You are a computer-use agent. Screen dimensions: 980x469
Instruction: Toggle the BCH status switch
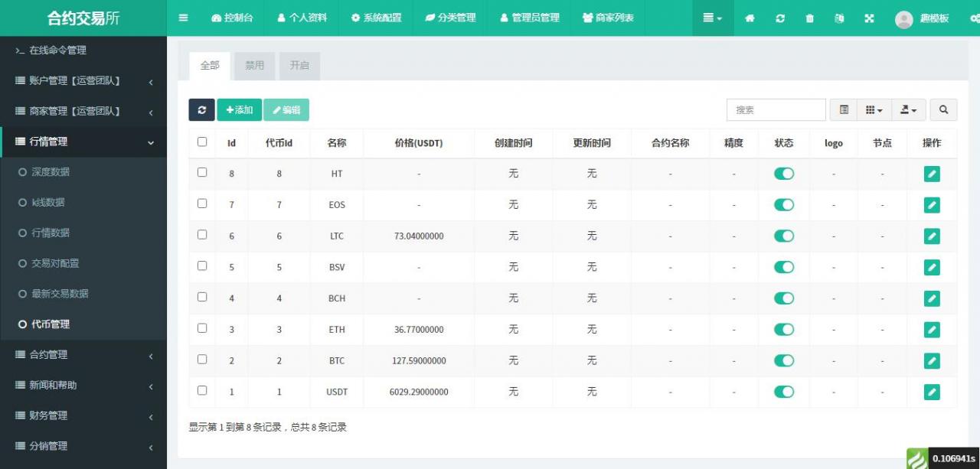pos(784,298)
